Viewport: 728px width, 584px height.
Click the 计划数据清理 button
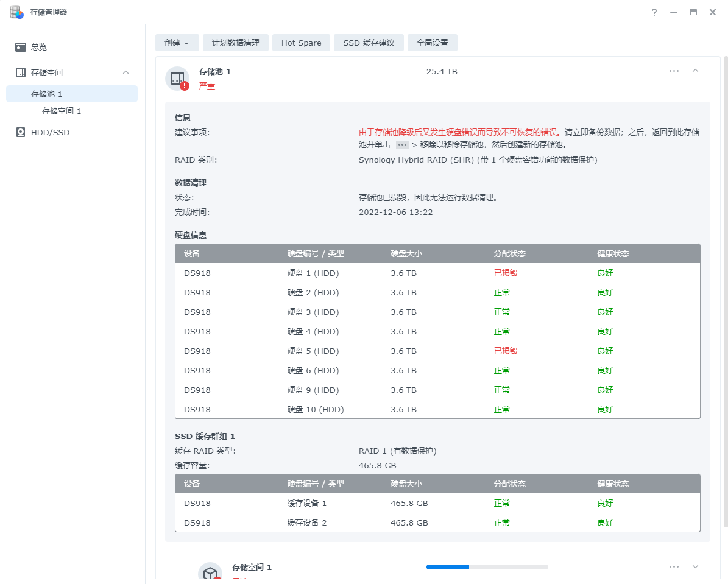(236, 43)
